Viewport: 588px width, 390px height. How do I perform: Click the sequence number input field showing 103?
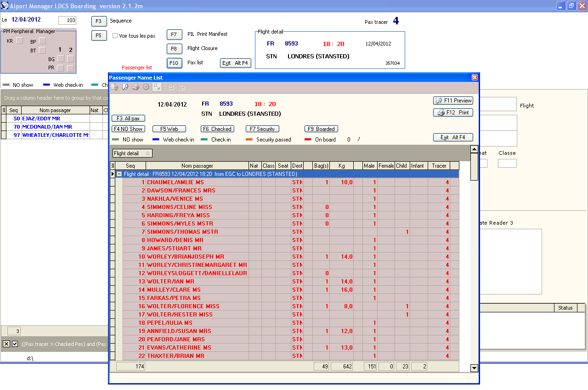click(x=67, y=21)
